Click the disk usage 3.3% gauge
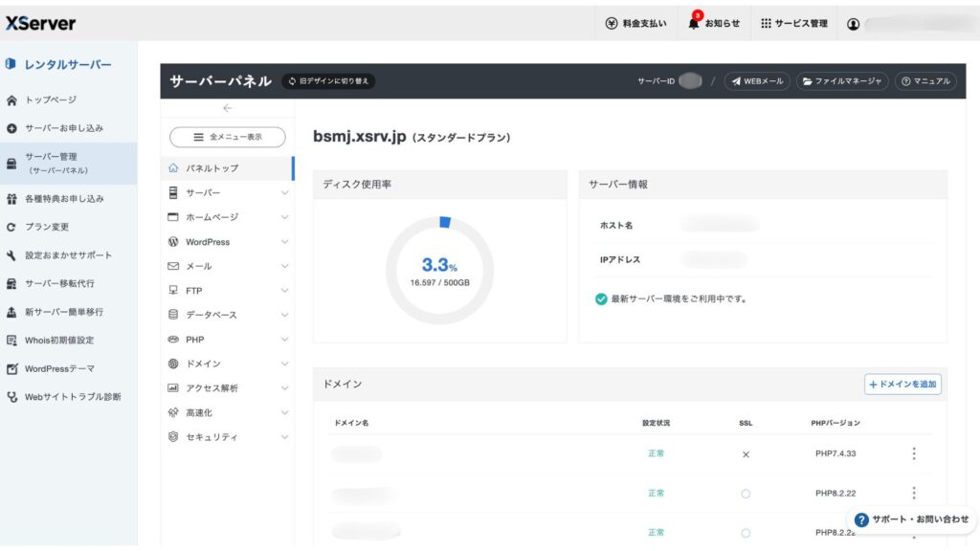This screenshot has height=551, width=980. [440, 271]
